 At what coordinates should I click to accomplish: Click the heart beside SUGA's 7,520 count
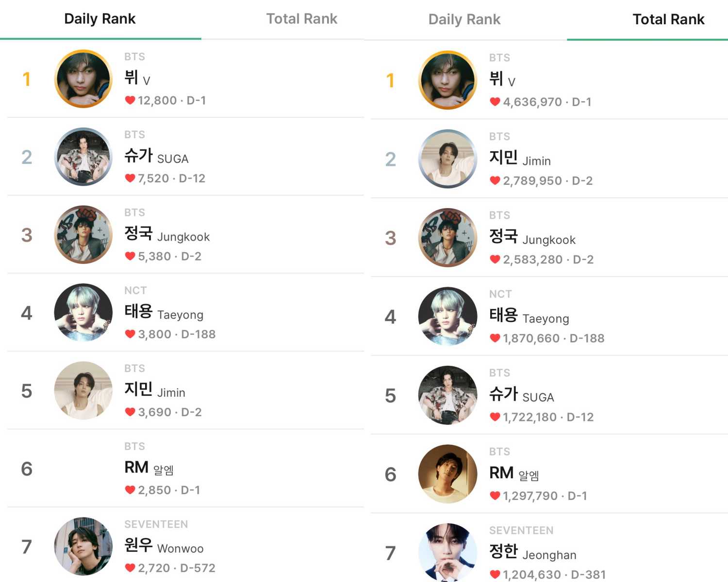pos(130,178)
